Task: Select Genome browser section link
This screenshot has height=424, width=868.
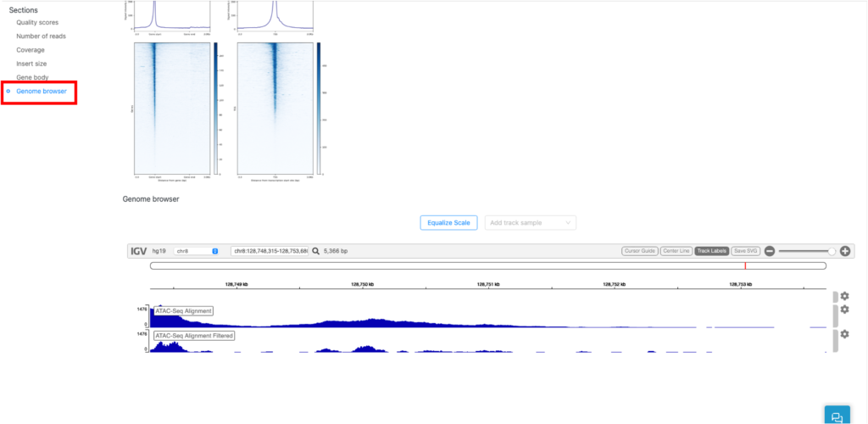Action: coord(42,92)
